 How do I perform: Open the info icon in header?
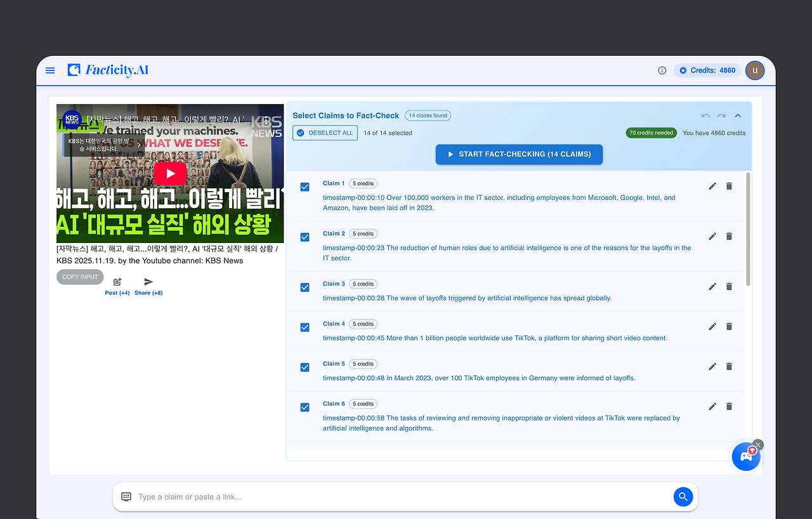662,70
